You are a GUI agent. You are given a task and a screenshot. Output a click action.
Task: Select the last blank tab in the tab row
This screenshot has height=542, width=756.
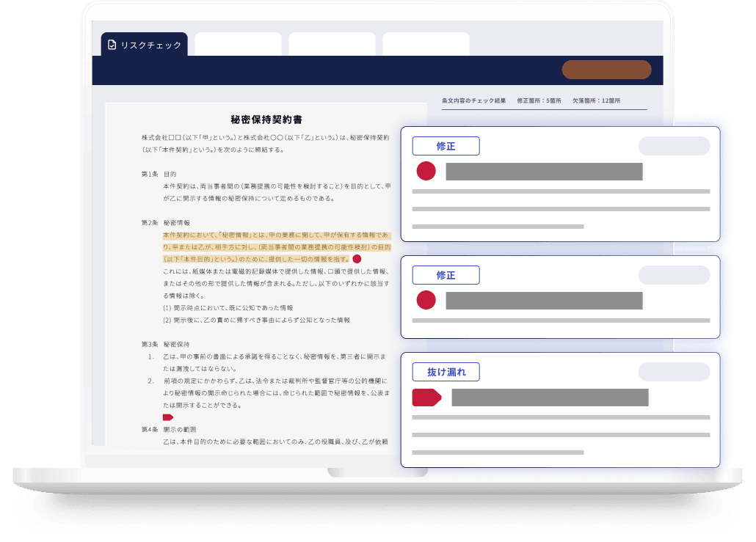pos(426,44)
